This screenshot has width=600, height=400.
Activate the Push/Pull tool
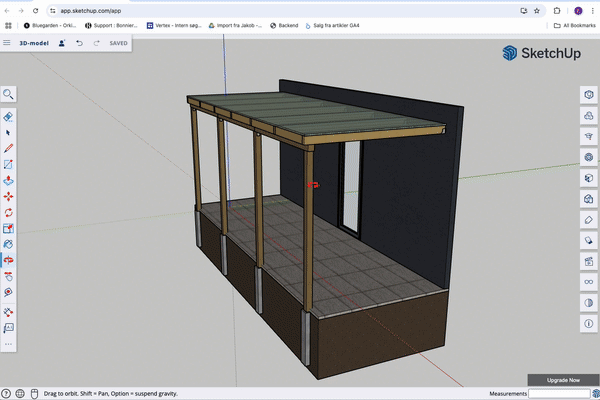pos(8,180)
